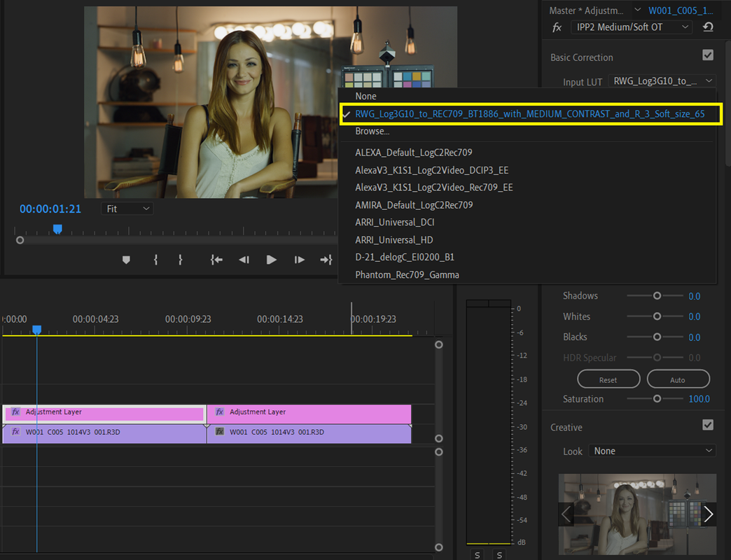Disable the Creative section checkbox

708,425
